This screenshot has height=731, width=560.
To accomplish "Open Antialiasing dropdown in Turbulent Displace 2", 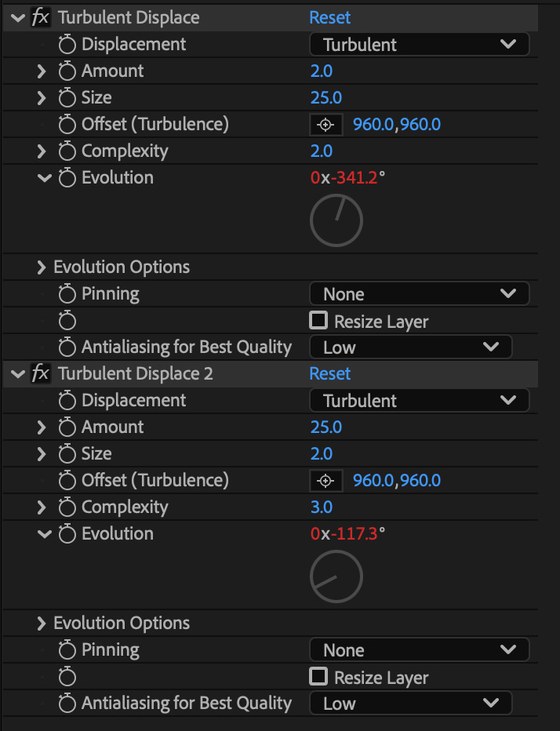I will pyautogui.click(x=411, y=704).
